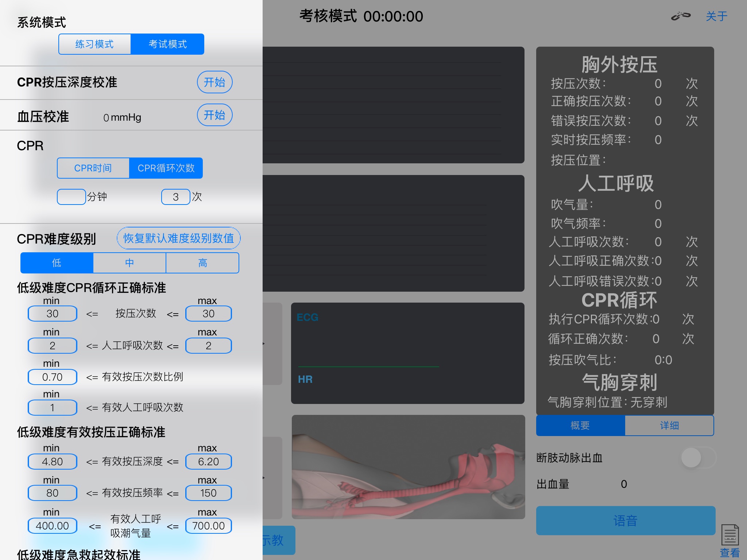Start 血压校准 with its 开始 button

(x=214, y=115)
